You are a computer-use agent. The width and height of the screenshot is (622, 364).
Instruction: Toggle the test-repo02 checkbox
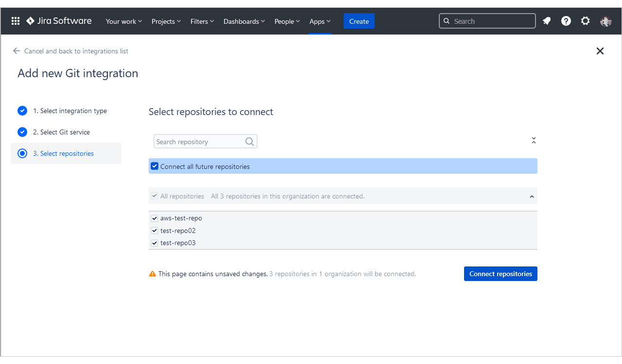pyautogui.click(x=155, y=231)
